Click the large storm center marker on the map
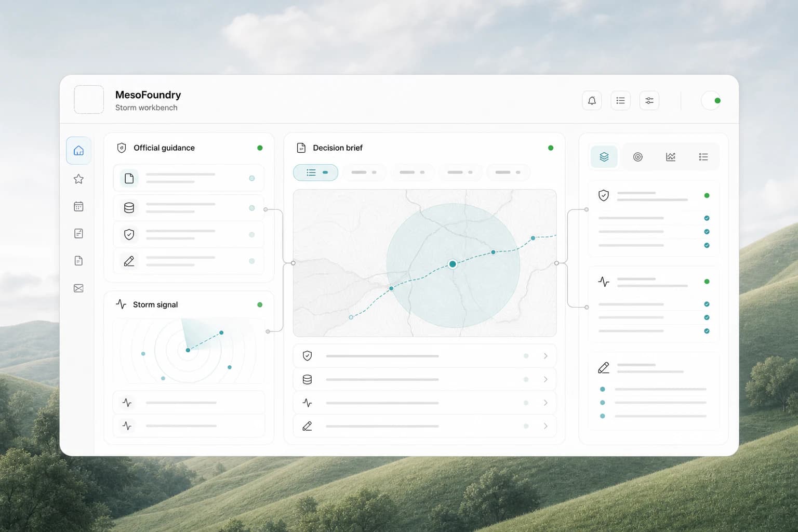The image size is (798, 532). 453,264
